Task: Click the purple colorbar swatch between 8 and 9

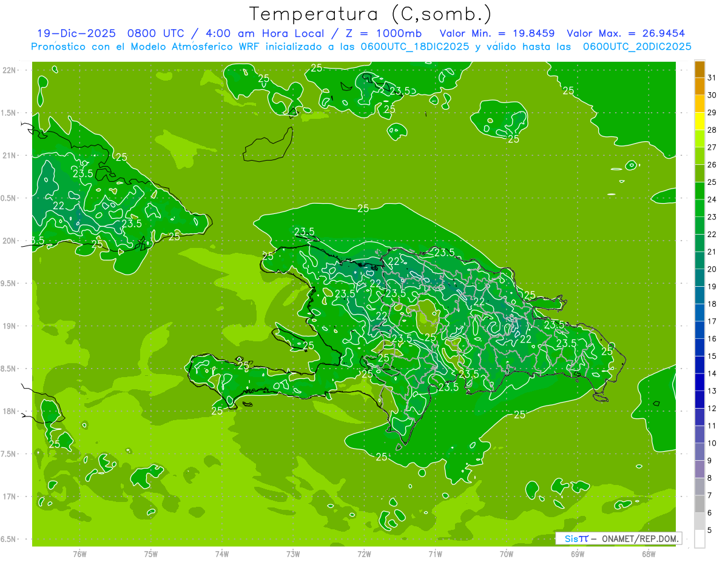Action: 699,469
